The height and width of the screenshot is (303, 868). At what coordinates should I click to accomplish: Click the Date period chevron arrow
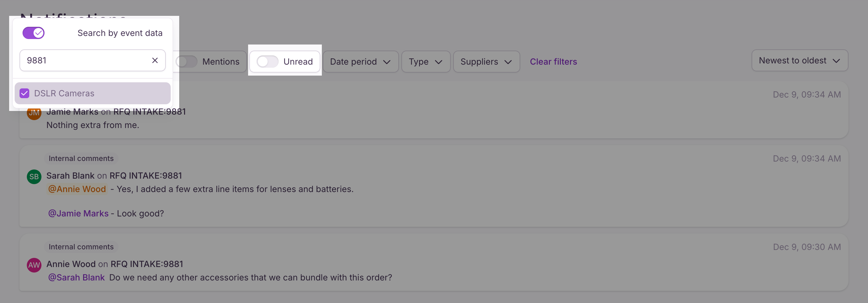tap(387, 62)
